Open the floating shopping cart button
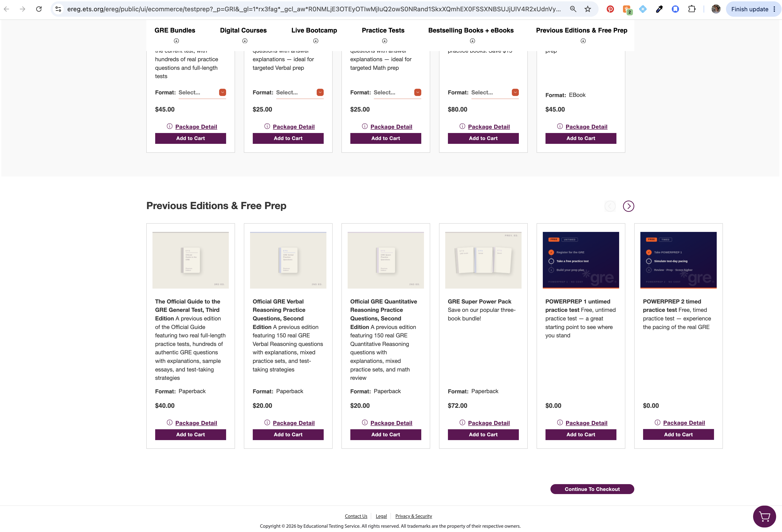 point(765,516)
